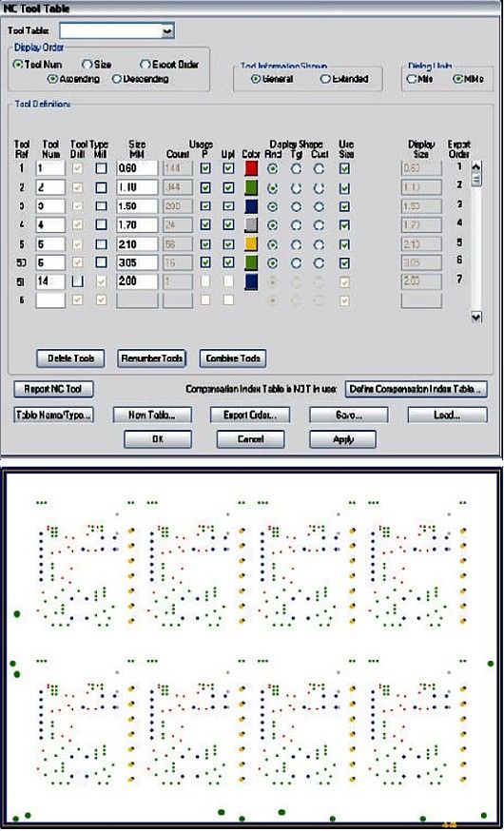
Task: Click the Apply button
Action: tap(343, 439)
